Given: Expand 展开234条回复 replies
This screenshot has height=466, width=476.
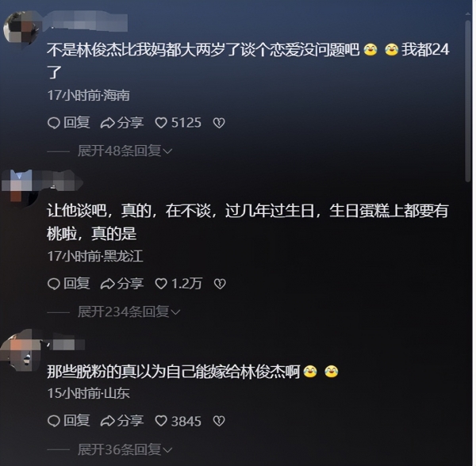Looking at the screenshot, I should click(129, 311).
